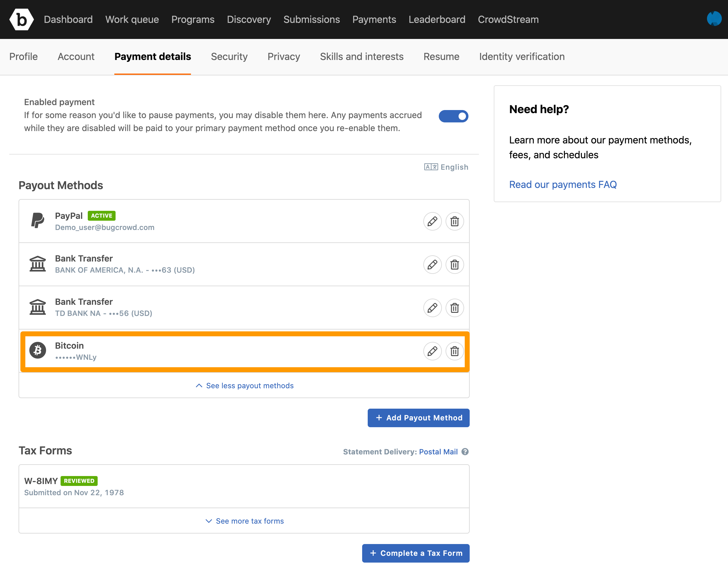728x570 pixels.
Task: Read the payments FAQ link
Action: 562,185
